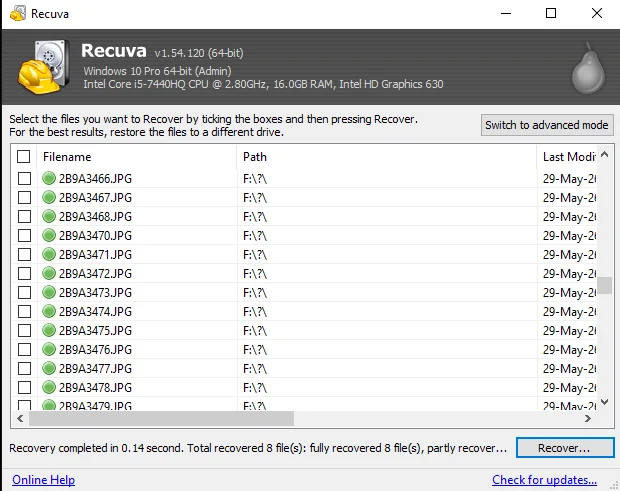Click the Piriform pear logo

(588, 68)
